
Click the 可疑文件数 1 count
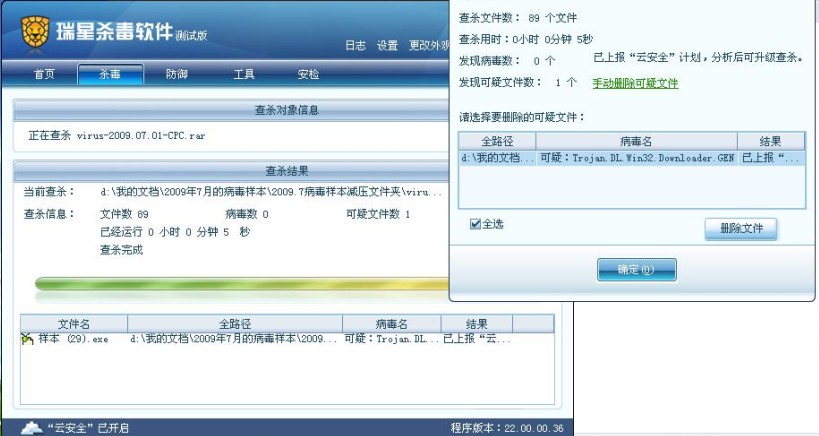click(378, 214)
